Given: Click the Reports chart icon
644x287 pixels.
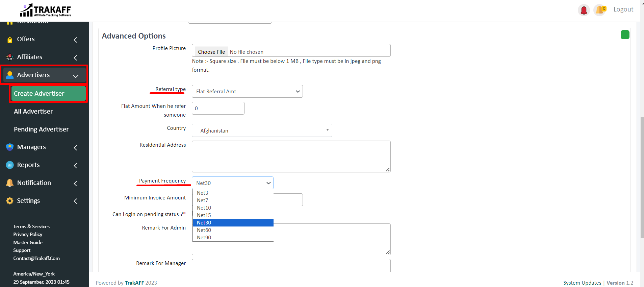Looking at the screenshot, I should (10, 165).
